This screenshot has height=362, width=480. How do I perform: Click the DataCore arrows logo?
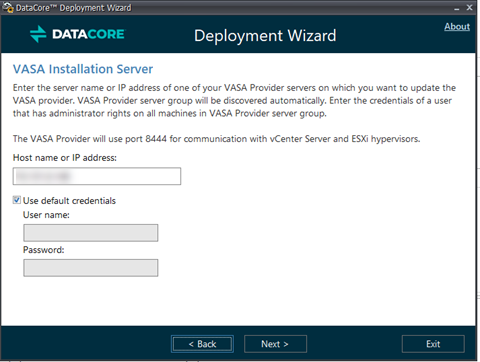[x=38, y=34]
